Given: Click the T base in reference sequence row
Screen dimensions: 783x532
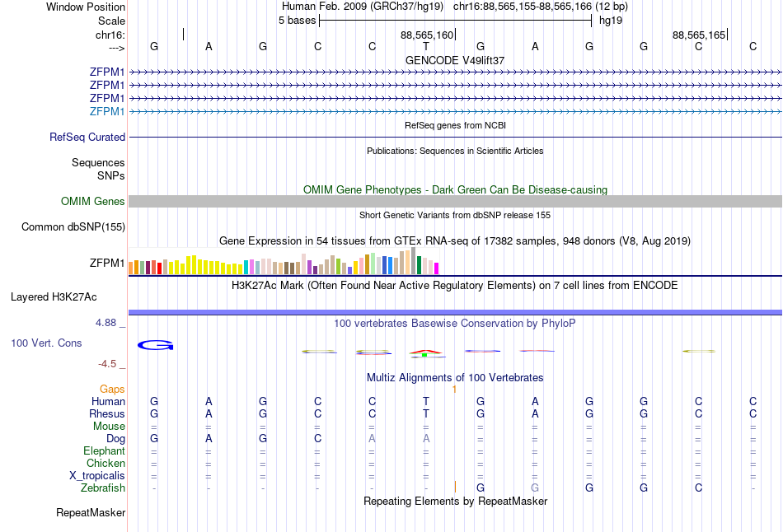Looking at the screenshot, I should (x=426, y=46).
